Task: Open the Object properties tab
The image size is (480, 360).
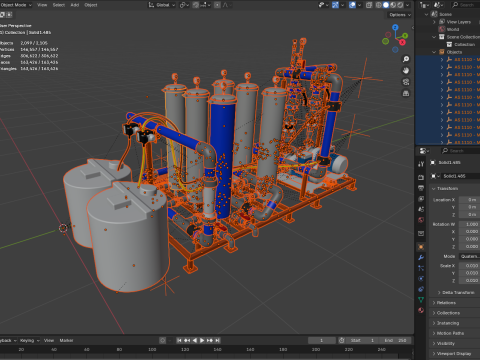Action: pyautogui.click(x=421, y=247)
